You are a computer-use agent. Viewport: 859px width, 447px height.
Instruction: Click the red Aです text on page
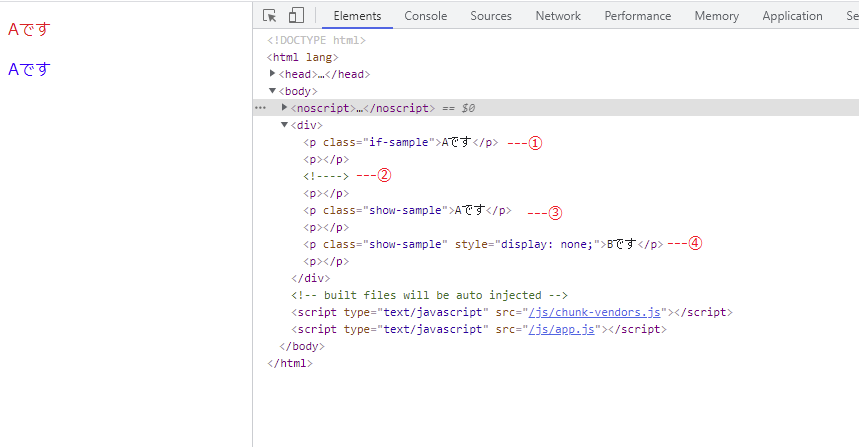click(x=29, y=29)
